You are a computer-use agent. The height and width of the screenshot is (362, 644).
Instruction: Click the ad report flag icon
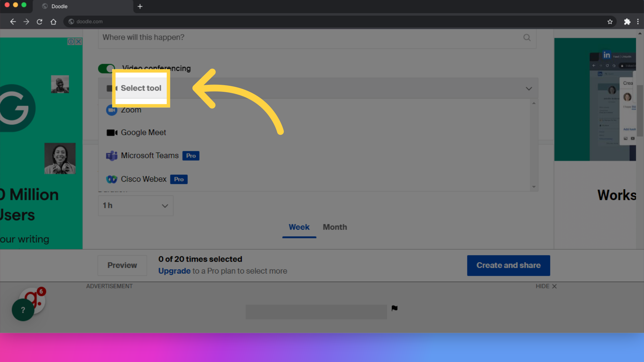pos(394,308)
